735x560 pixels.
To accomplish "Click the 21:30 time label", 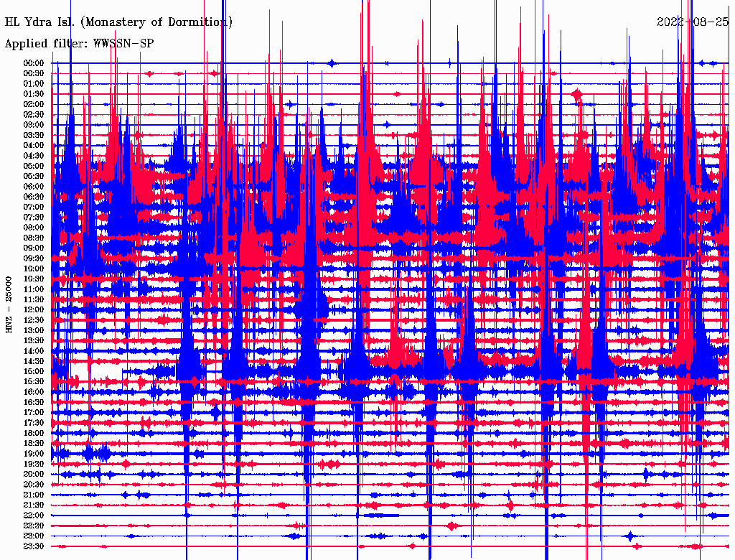I will tap(34, 505).
